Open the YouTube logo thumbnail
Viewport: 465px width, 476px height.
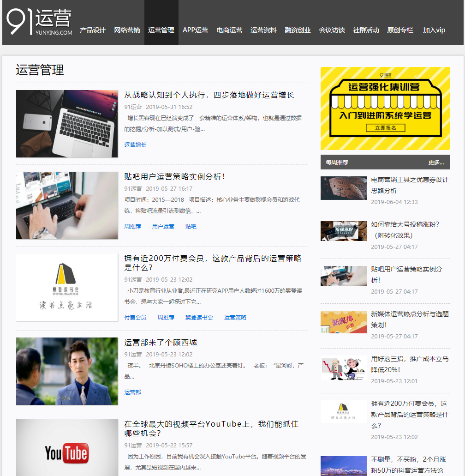tap(67, 447)
